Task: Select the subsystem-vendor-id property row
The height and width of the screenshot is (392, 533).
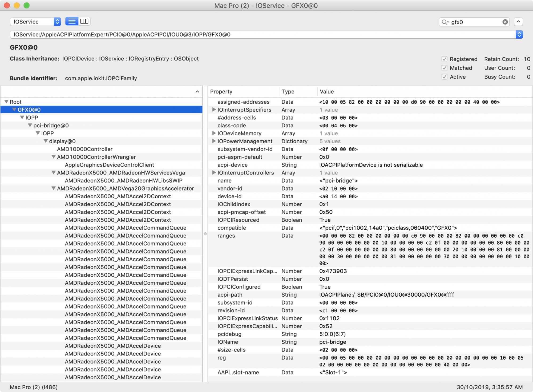Action: 370,149
